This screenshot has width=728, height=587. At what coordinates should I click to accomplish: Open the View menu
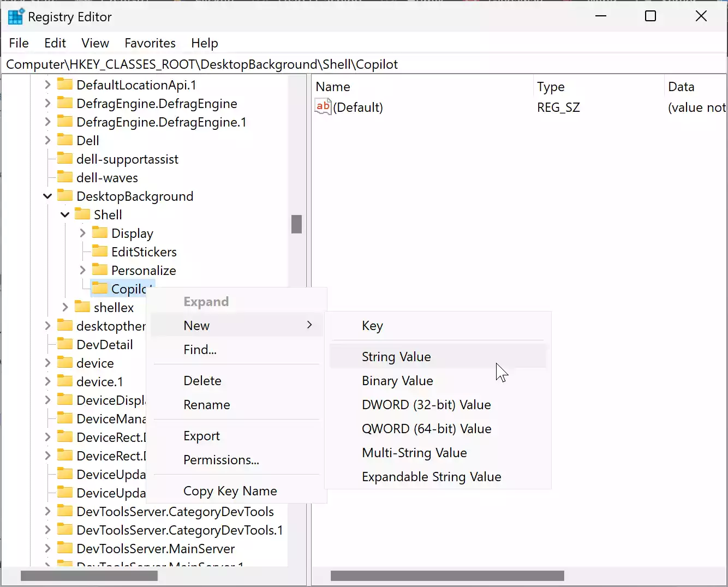[x=95, y=43]
